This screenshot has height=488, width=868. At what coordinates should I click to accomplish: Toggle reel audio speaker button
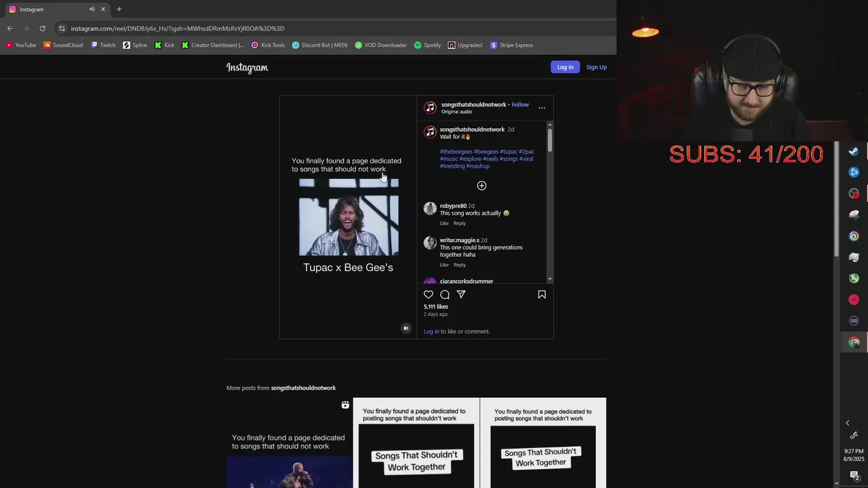[x=406, y=328]
